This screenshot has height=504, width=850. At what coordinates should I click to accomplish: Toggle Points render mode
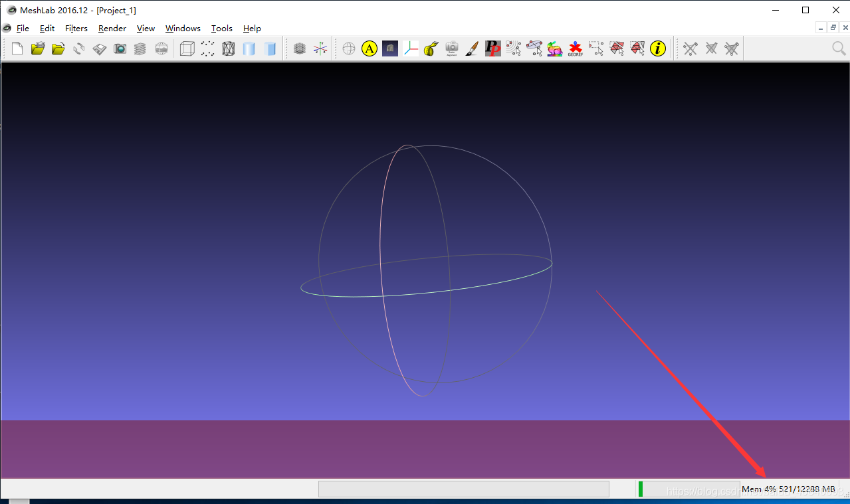208,48
